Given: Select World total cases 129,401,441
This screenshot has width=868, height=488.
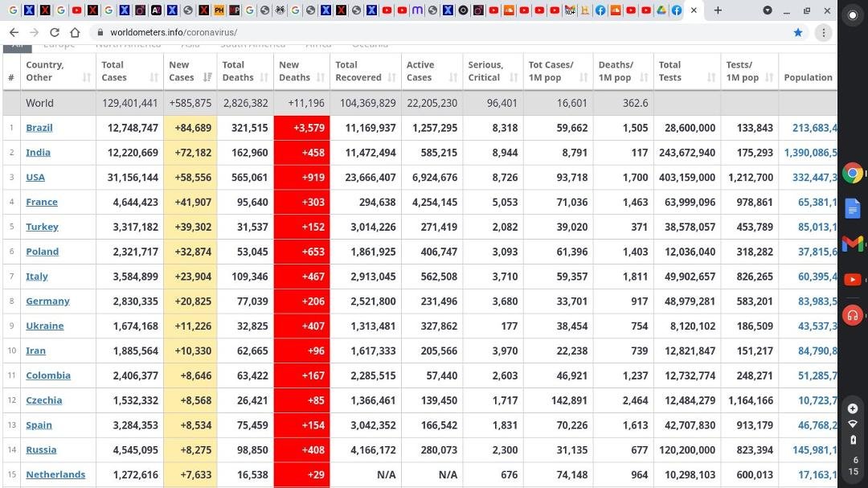Looking at the screenshot, I should tap(129, 103).
